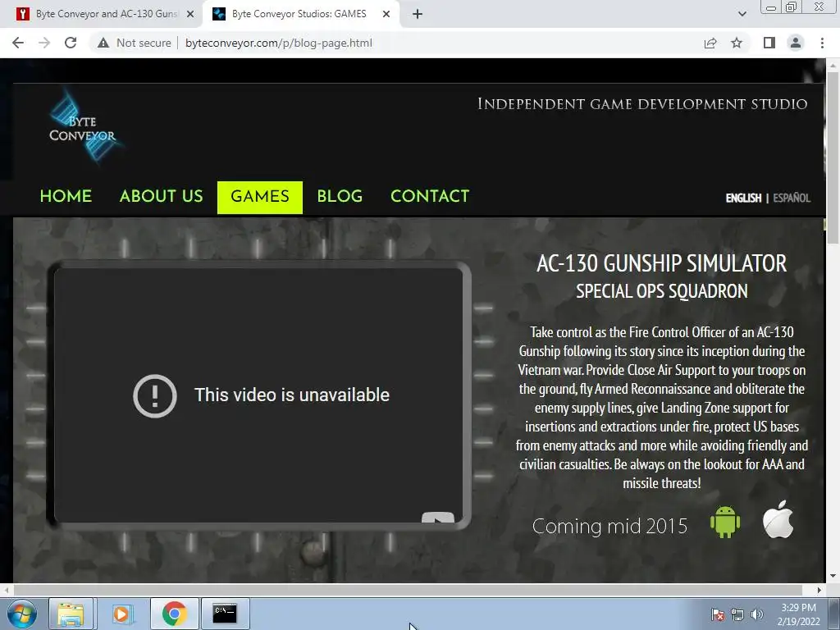This screenshot has width=840, height=630.
Task: Click the Show desktop button
Action: (x=836, y=614)
